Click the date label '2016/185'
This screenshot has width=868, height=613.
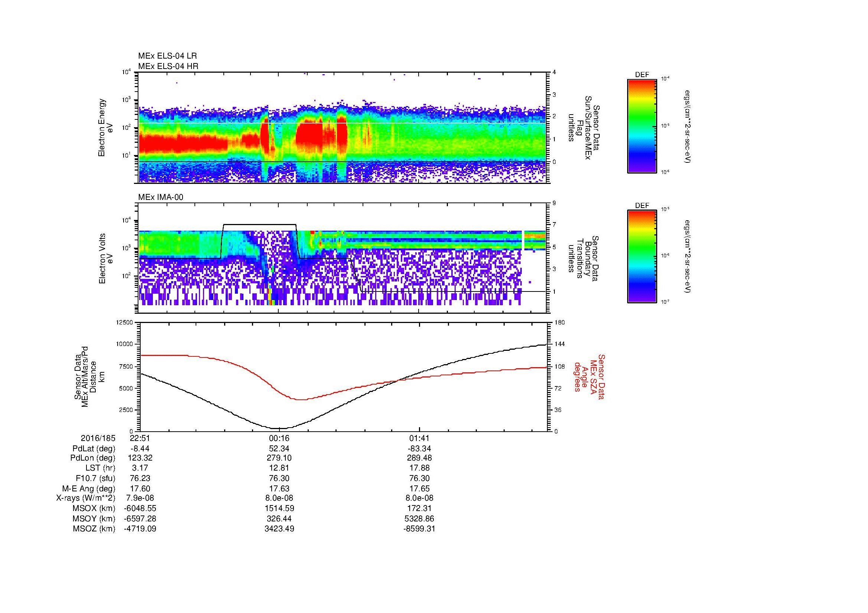click(98, 438)
